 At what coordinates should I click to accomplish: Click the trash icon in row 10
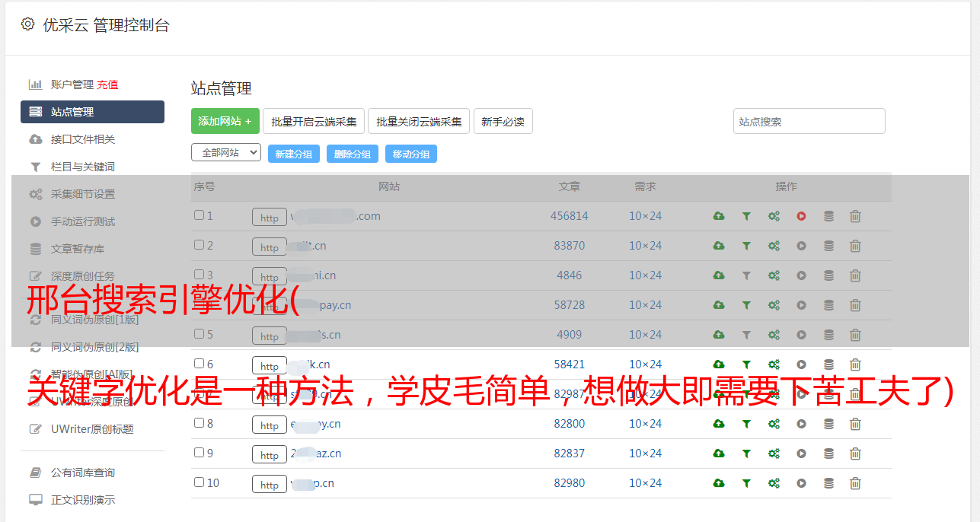tap(855, 483)
